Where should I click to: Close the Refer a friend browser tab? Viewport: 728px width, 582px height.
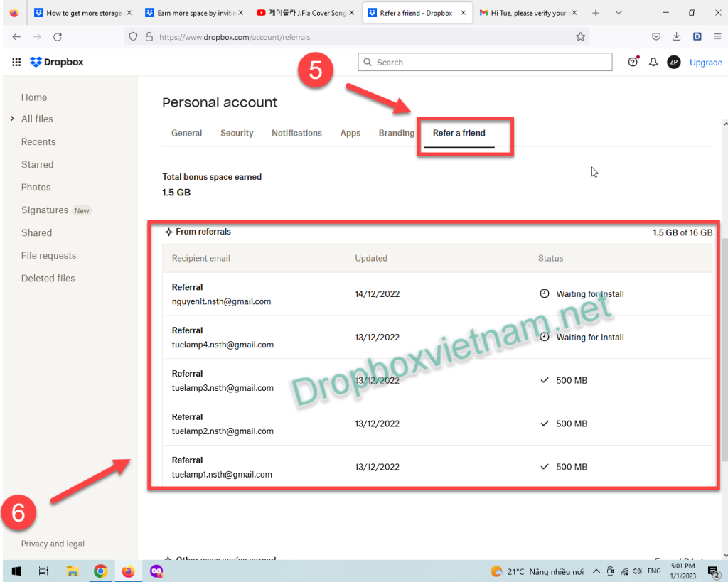[x=463, y=13]
